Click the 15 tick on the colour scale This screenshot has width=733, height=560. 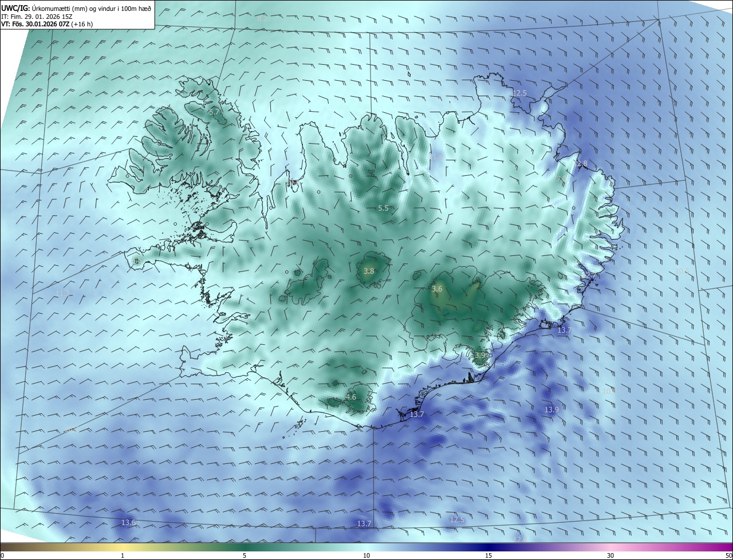tap(488, 555)
